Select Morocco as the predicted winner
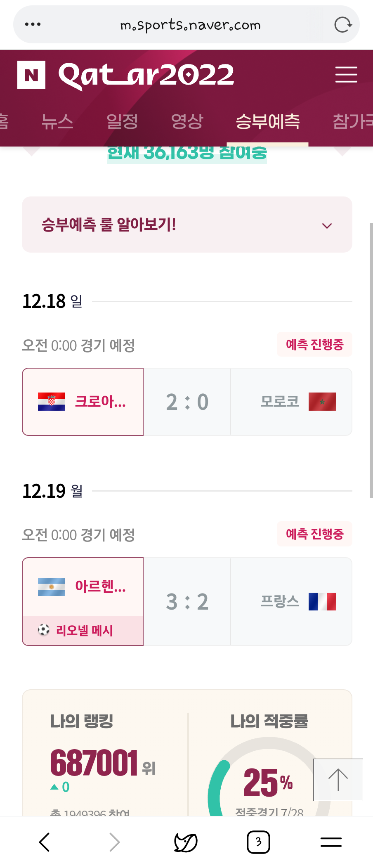The image size is (373, 868). (291, 402)
